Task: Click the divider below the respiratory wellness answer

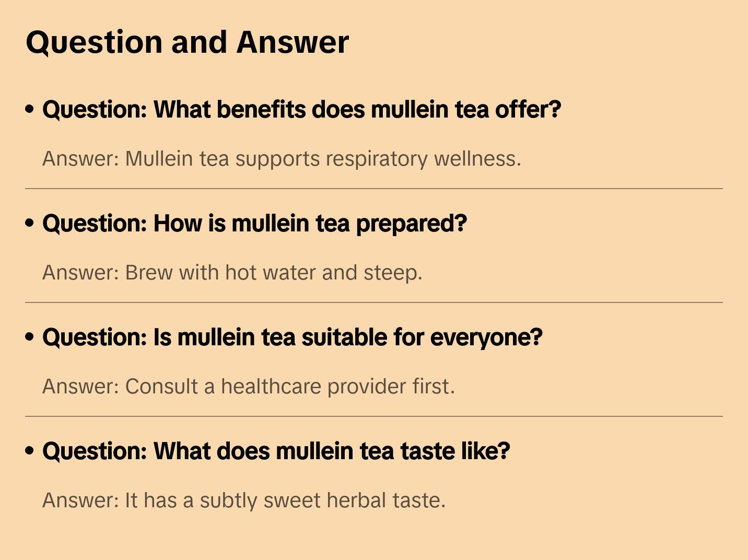Action: tap(374, 189)
